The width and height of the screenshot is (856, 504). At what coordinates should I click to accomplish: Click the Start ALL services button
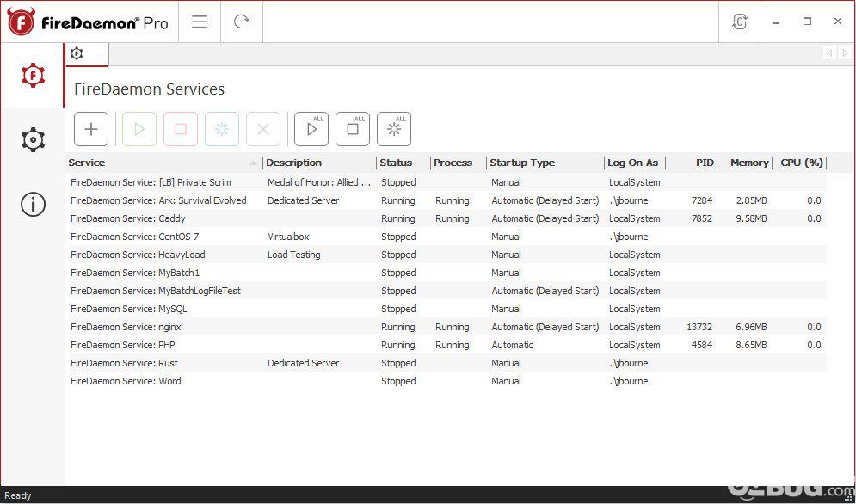coord(311,129)
